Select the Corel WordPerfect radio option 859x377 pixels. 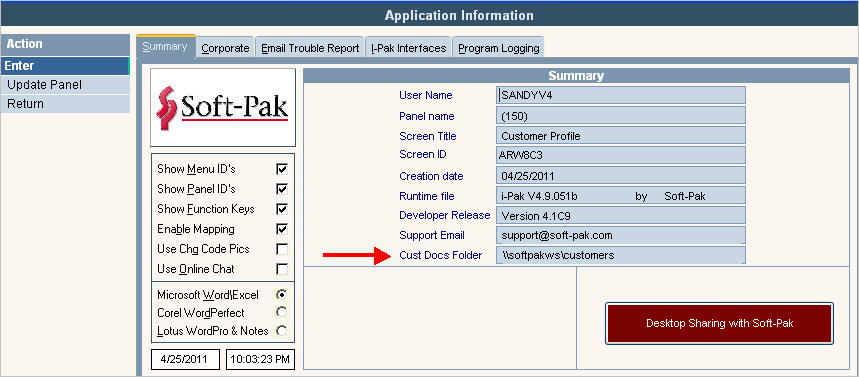(282, 312)
